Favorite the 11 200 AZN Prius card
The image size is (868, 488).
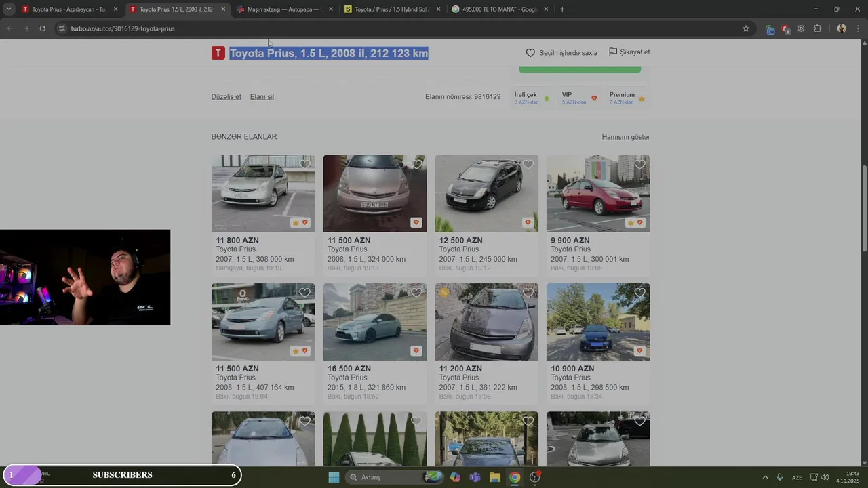528,293
